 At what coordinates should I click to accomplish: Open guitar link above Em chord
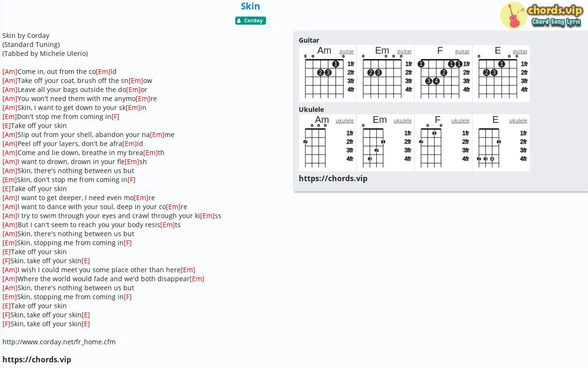point(404,51)
